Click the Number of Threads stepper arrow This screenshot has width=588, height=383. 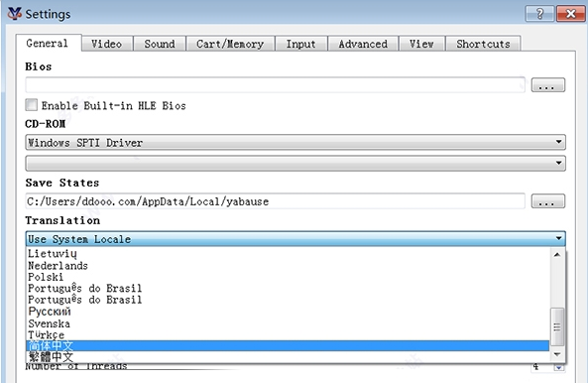point(559,367)
